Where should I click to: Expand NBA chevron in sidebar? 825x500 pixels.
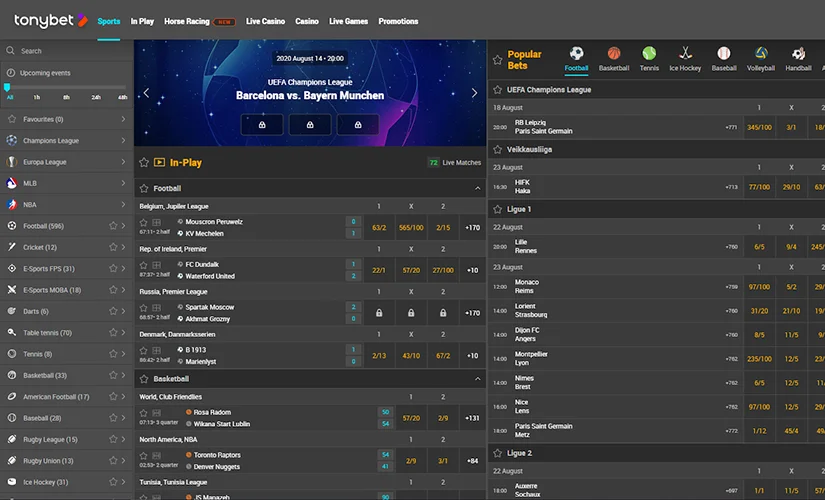(123, 204)
